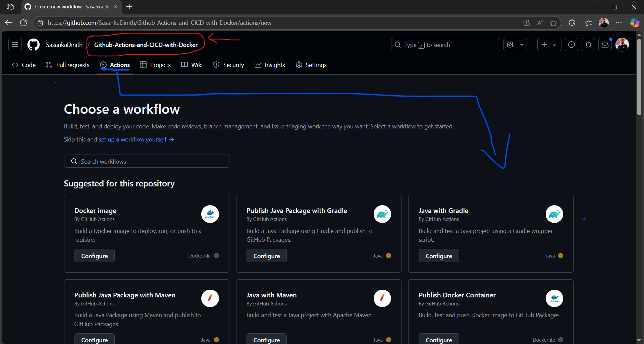Click Docker logo on Publish Docker Container card
Screen dimensions: 644x344
click(x=554, y=298)
